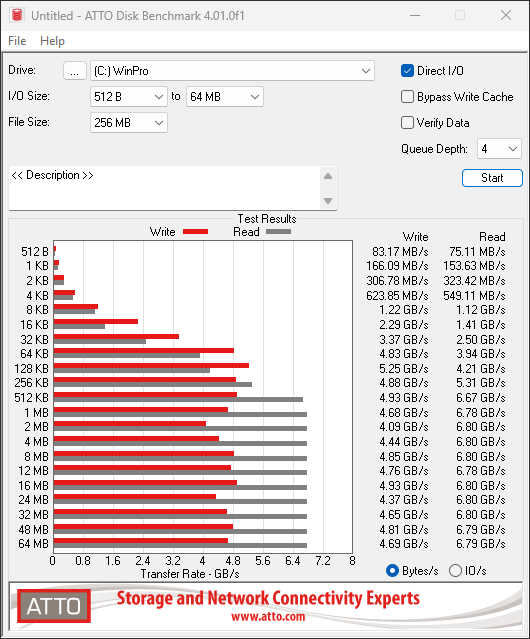The height and width of the screenshot is (639, 530).
Task: Click the 1 KB write value 166.09 MB/s
Action: 397,266
